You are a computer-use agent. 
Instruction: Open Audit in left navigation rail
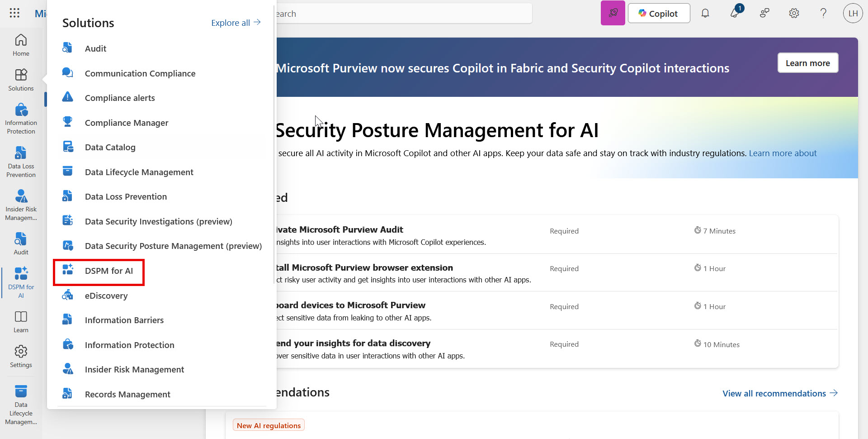click(x=21, y=244)
